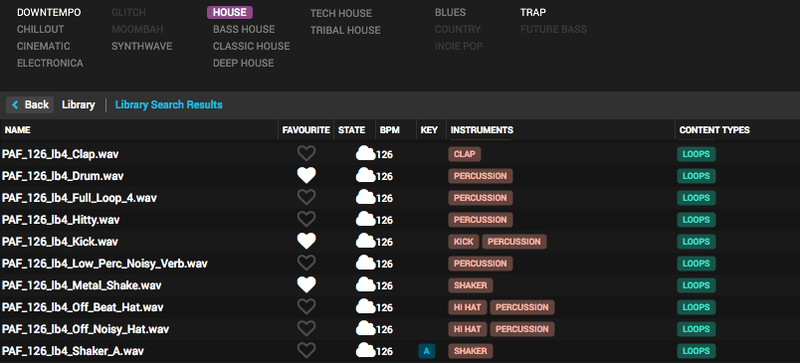Click cloud download icon for PAF_126_lb4_Hitty.wav
This screenshot has height=363, width=800.
[365, 220]
